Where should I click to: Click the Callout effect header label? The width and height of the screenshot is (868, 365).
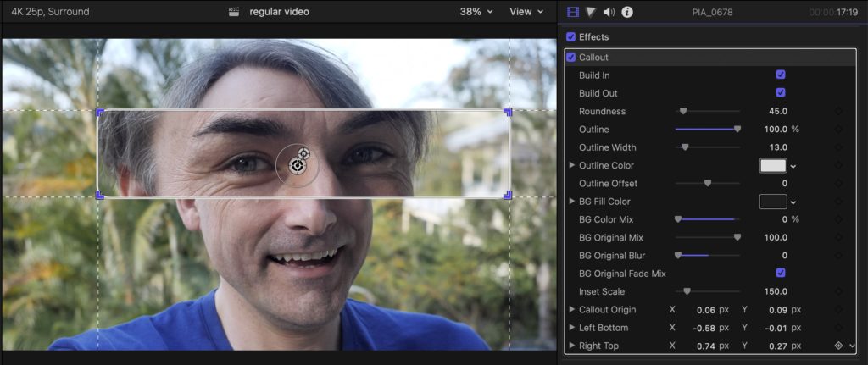(x=593, y=57)
